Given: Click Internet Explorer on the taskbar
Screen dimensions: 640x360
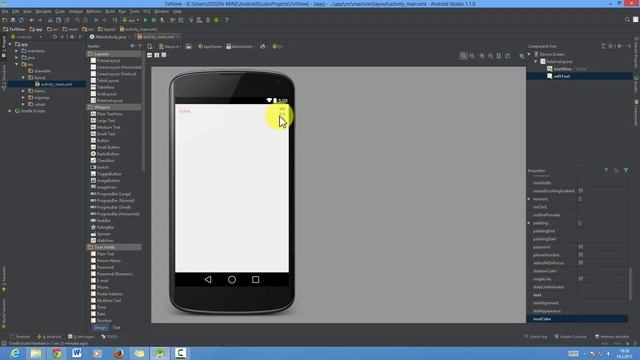Looking at the screenshot, I should [x=15, y=353].
